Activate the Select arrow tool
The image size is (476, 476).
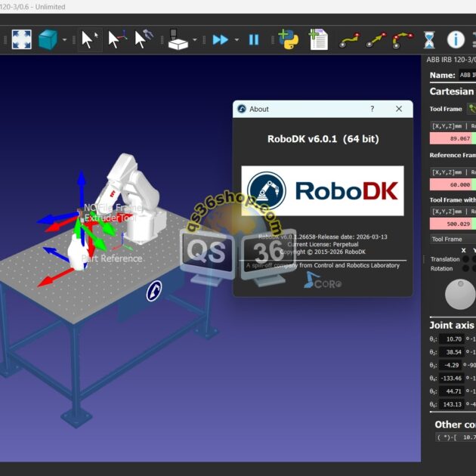pos(90,39)
